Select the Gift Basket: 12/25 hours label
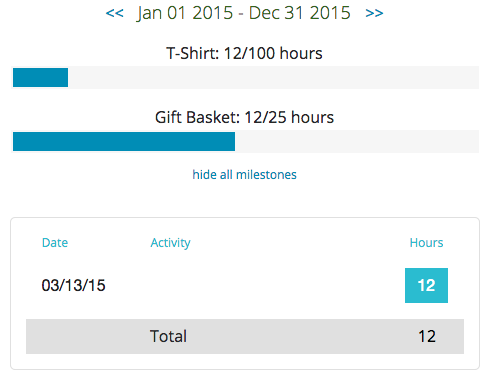Image resolution: width=496 pixels, height=376 pixels. pyautogui.click(x=244, y=117)
